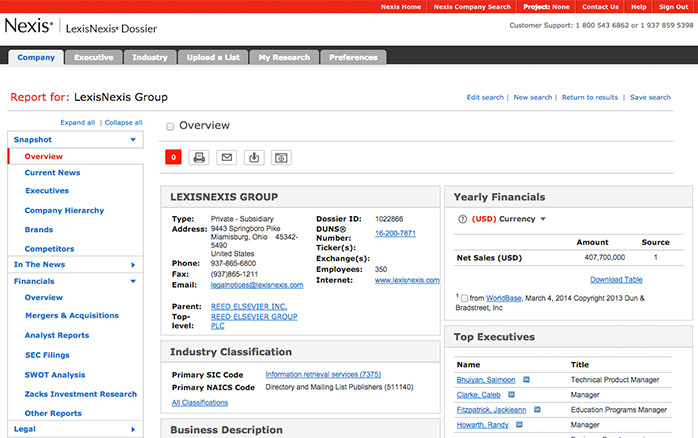
Task: Print the report using the printer icon
Action: (199, 157)
